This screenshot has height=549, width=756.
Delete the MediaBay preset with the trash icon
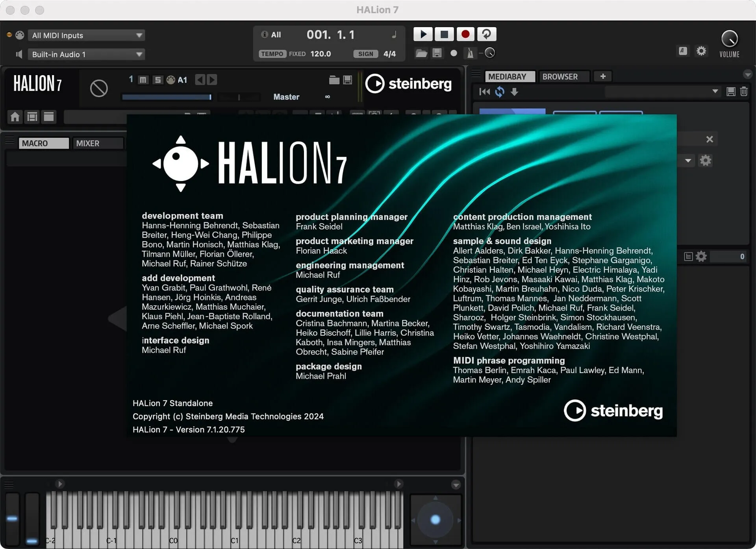point(744,92)
